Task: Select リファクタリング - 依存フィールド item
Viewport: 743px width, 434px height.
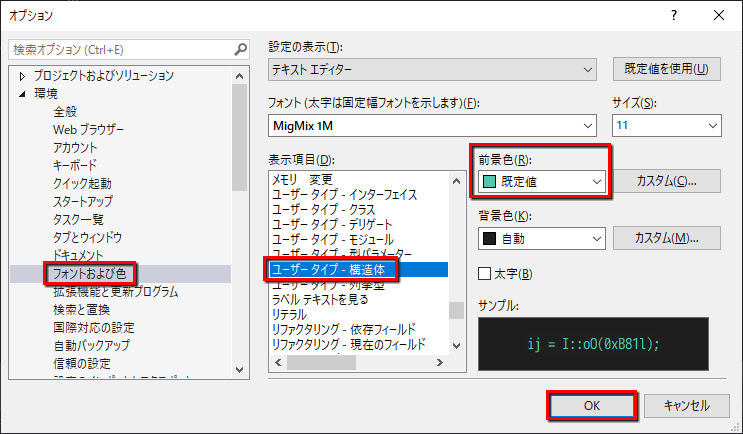Action: (x=344, y=329)
